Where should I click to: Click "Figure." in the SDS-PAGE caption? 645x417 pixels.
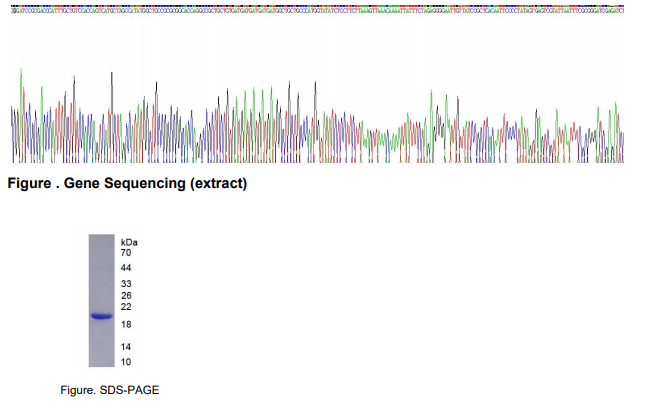93,390
